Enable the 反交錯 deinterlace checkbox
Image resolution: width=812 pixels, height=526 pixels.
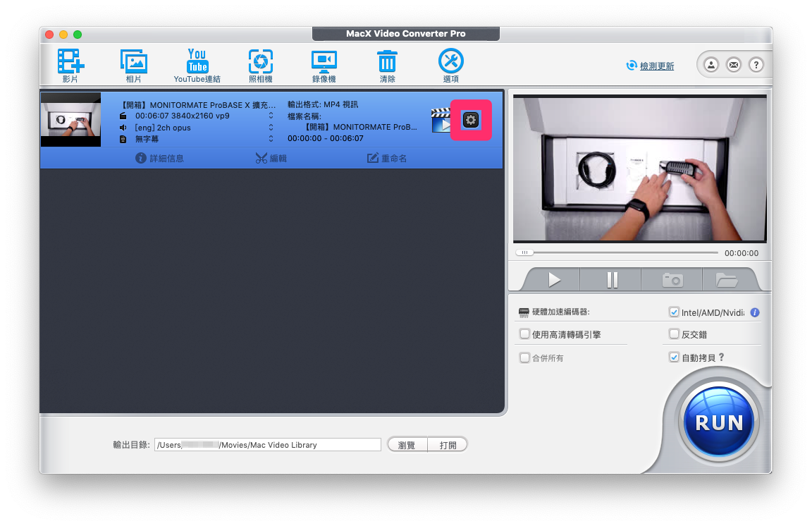click(674, 334)
